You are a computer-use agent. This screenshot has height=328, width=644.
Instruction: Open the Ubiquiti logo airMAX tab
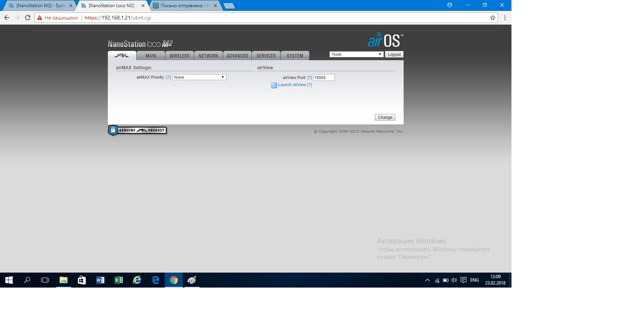122,55
